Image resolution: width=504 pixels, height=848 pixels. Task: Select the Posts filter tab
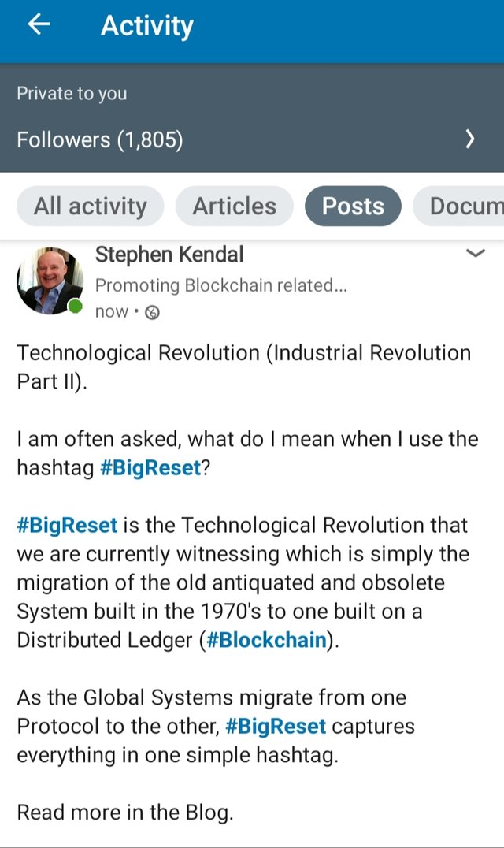coord(353,206)
